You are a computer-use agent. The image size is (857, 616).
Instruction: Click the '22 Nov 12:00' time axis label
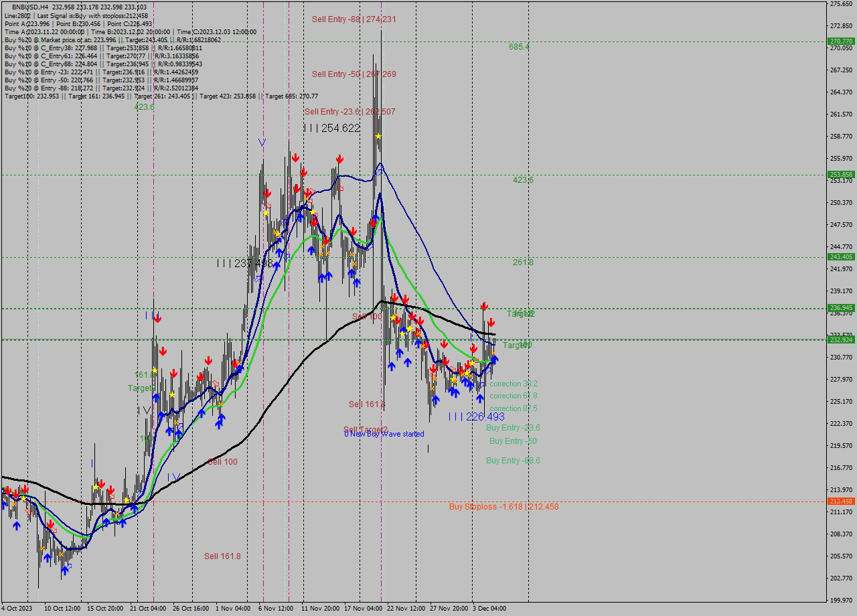click(406, 609)
